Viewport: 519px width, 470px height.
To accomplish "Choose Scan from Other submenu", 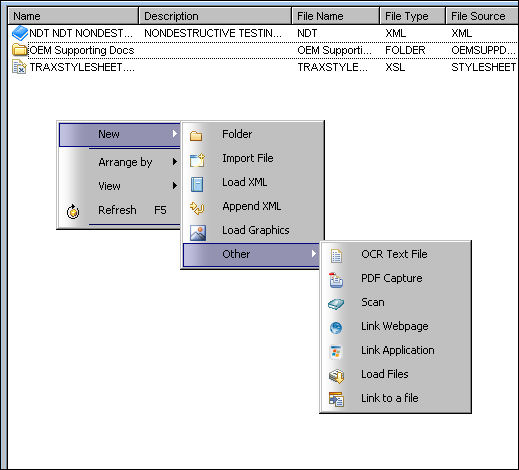I will (x=395, y=303).
